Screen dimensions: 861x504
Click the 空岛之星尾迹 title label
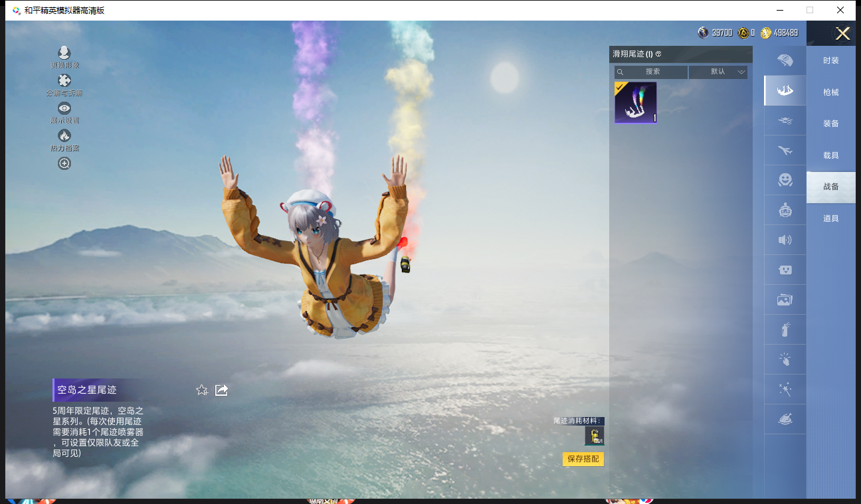87,390
